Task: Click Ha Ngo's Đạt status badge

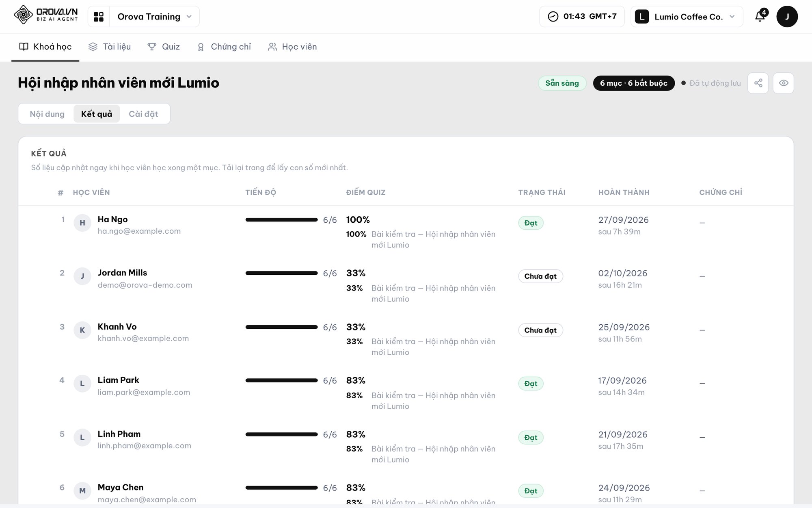Action: pyautogui.click(x=531, y=223)
